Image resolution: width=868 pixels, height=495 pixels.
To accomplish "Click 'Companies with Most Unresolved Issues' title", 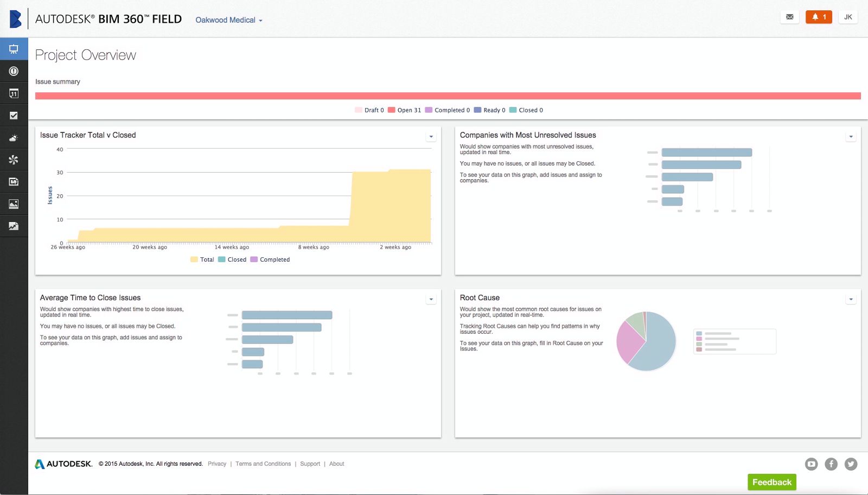I will tap(528, 135).
